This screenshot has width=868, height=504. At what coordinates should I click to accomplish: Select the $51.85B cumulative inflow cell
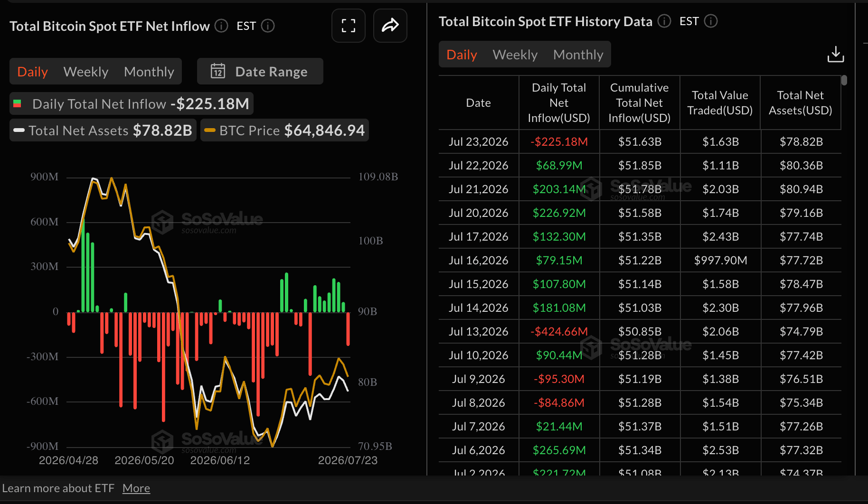tap(640, 165)
